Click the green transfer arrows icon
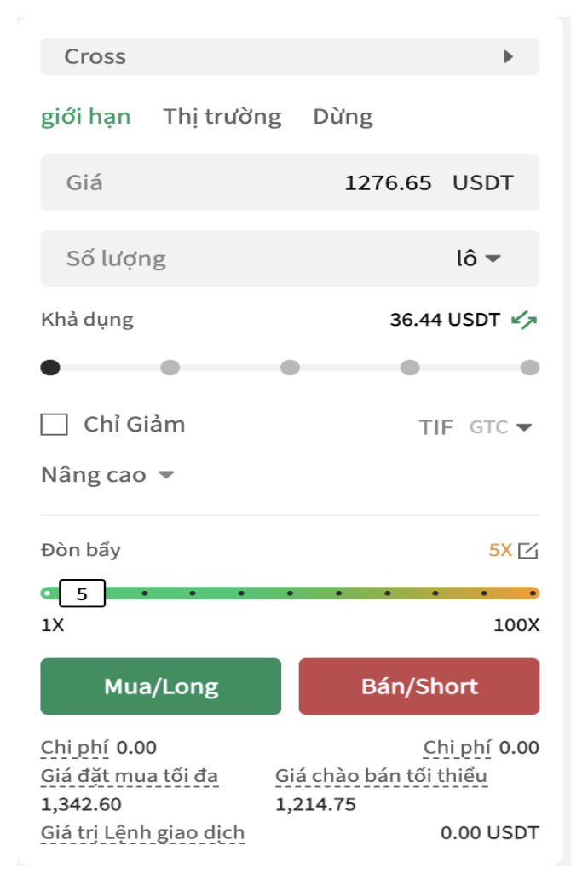 click(x=524, y=321)
